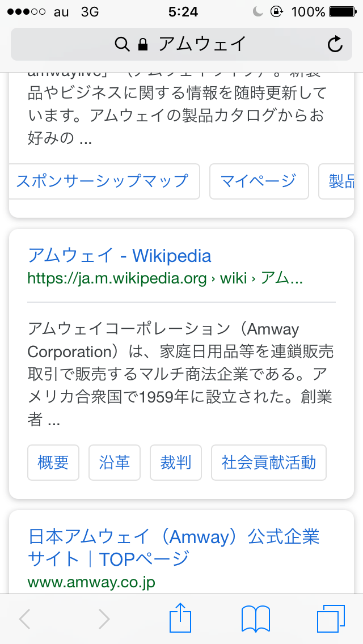
Task: Open the tabs overview icon
Action: tap(331, 618)
